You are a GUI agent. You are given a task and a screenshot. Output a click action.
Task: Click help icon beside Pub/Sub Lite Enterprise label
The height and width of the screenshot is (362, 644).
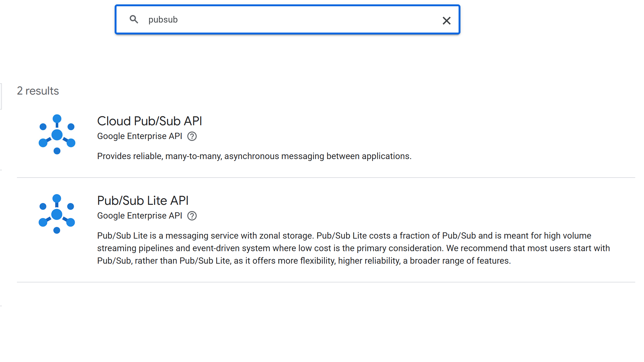coord(192,216)
